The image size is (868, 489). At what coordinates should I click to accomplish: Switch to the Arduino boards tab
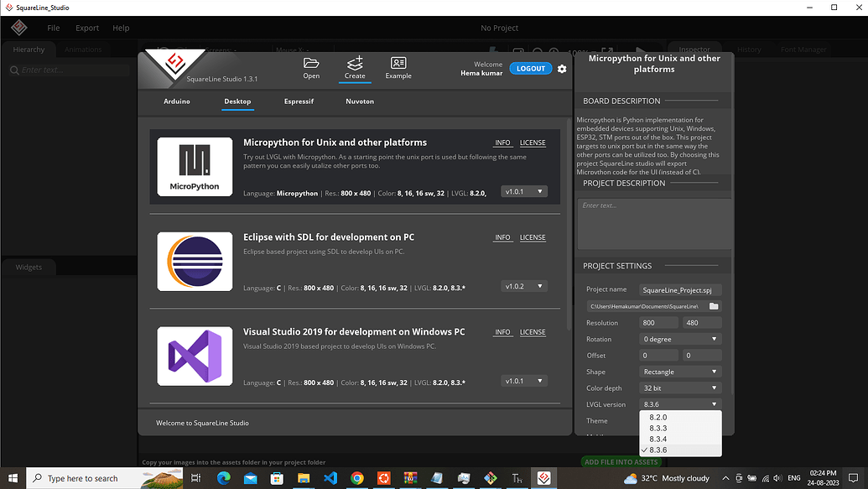(x=176, y=101)
